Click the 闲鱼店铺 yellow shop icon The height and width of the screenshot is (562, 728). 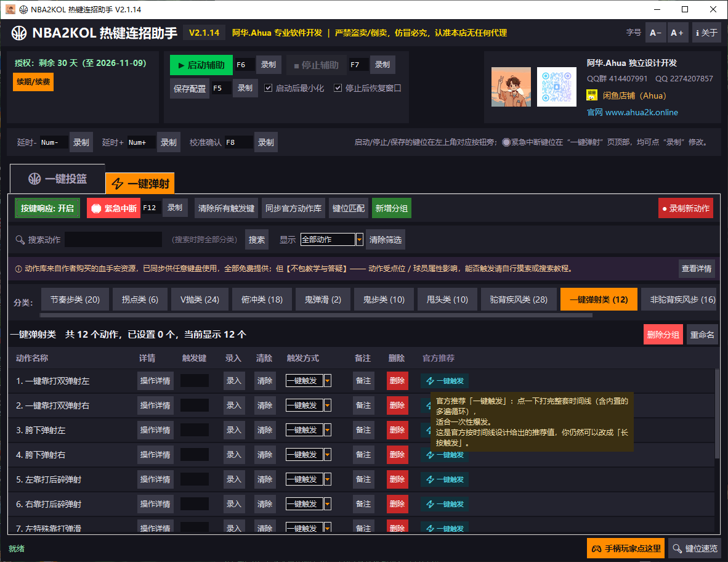tap(591, 96)
